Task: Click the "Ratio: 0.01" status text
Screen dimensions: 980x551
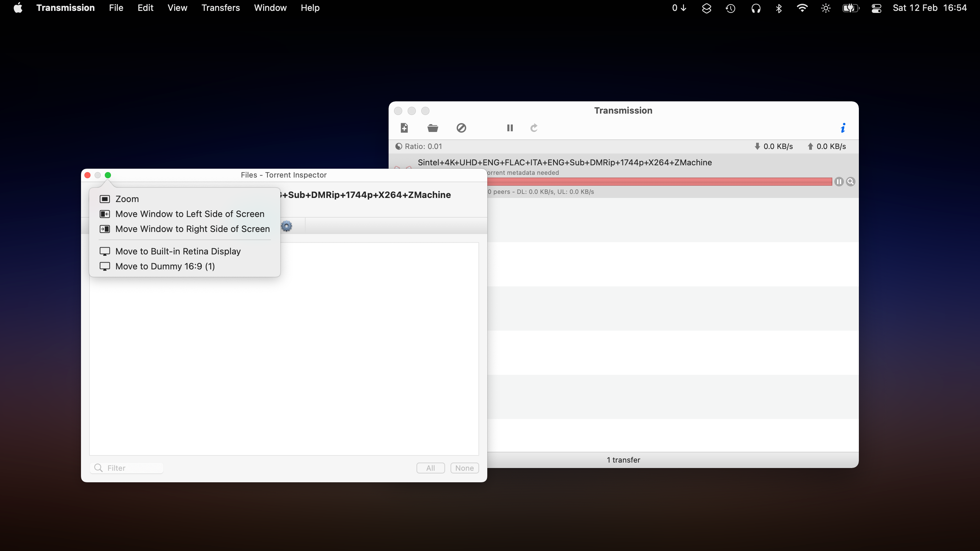Action: point(423,146)
